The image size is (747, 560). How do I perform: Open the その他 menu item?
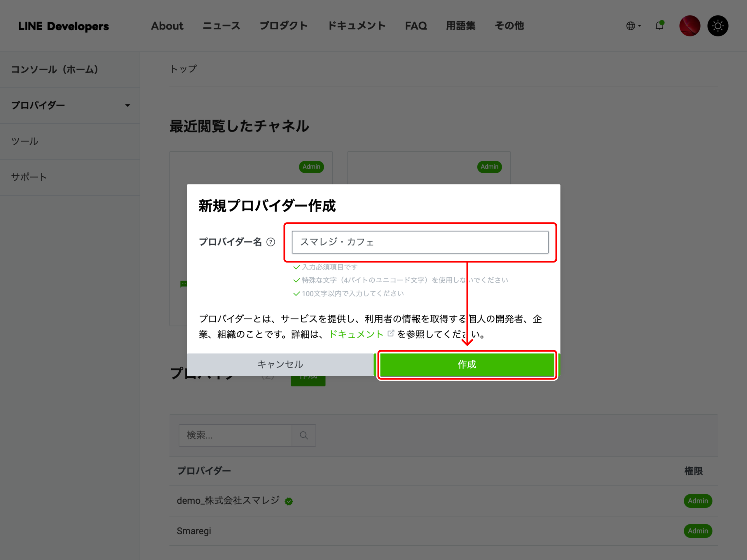tap(509, 26)
